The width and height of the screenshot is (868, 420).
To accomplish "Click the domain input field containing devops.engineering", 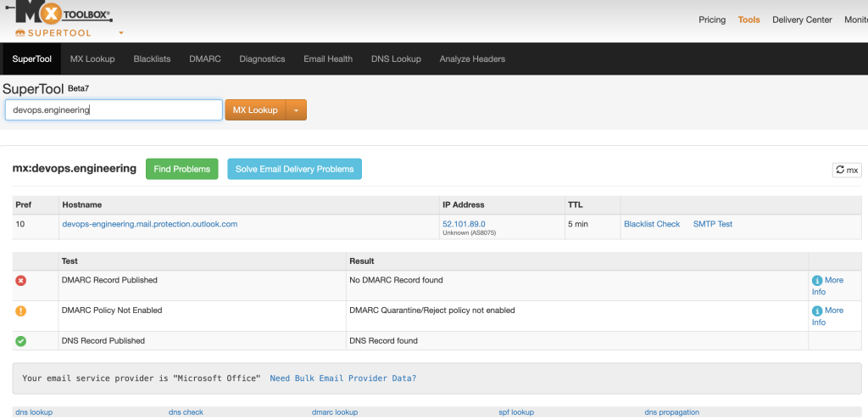I will pyautogui.click(x=114, y=109).
